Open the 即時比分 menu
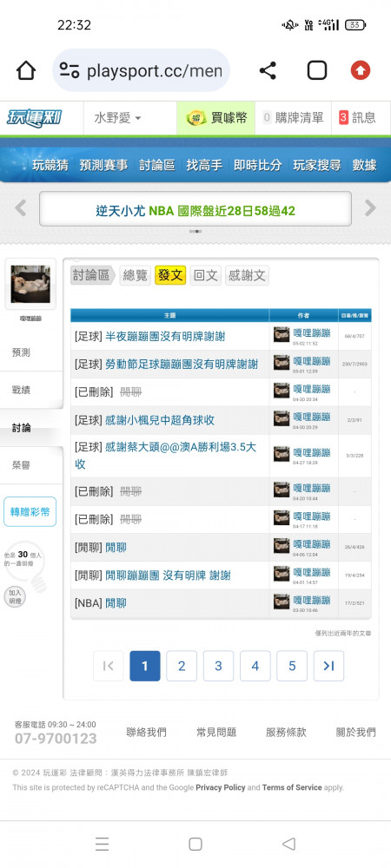The height and width of the screenshot is (868, 391). point(257,165)
